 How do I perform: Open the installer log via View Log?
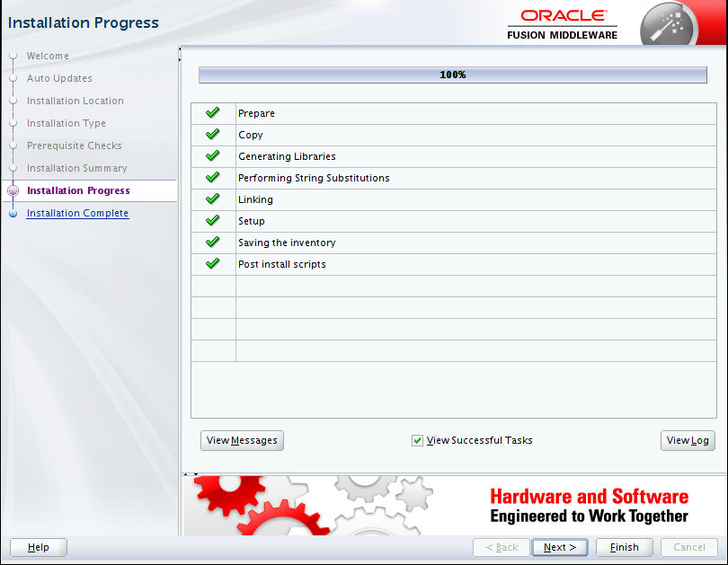688,440
